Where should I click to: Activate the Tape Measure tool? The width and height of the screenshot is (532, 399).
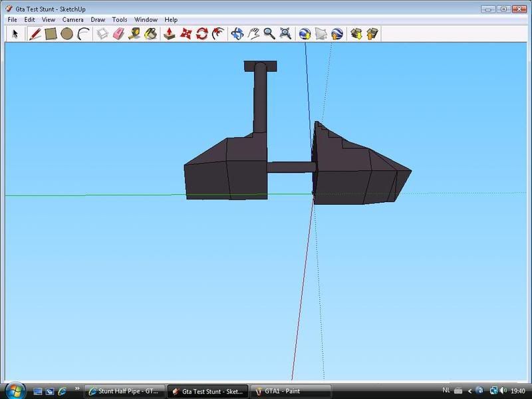click(x=134, y=34)
